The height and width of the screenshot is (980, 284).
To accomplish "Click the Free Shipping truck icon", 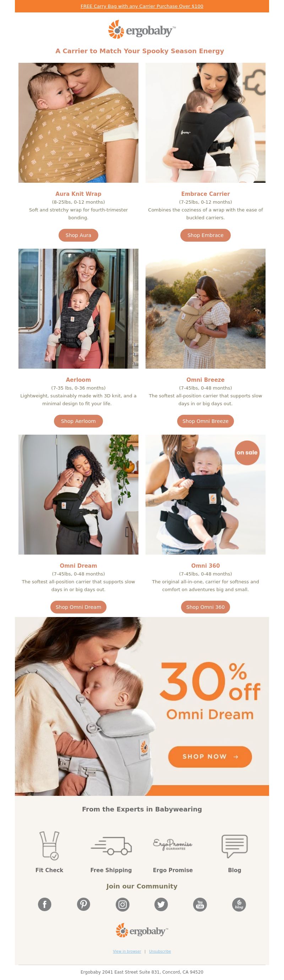I will coord(111,846).
